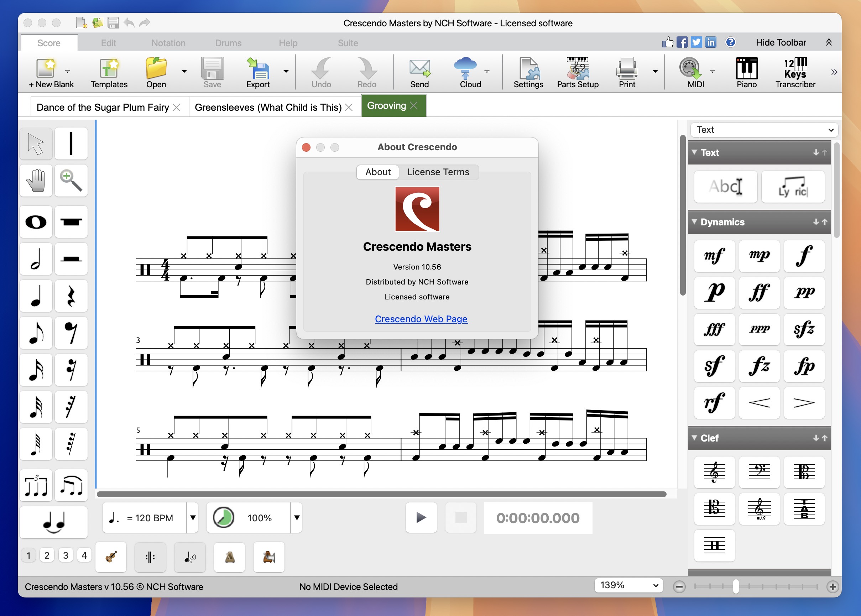
Task: Add sforzando sfz dynamic
Action: (x=804, y=329)
